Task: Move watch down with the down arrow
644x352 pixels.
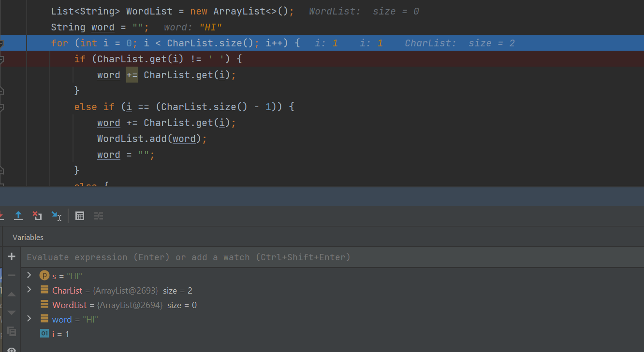Action: point(12,313)
